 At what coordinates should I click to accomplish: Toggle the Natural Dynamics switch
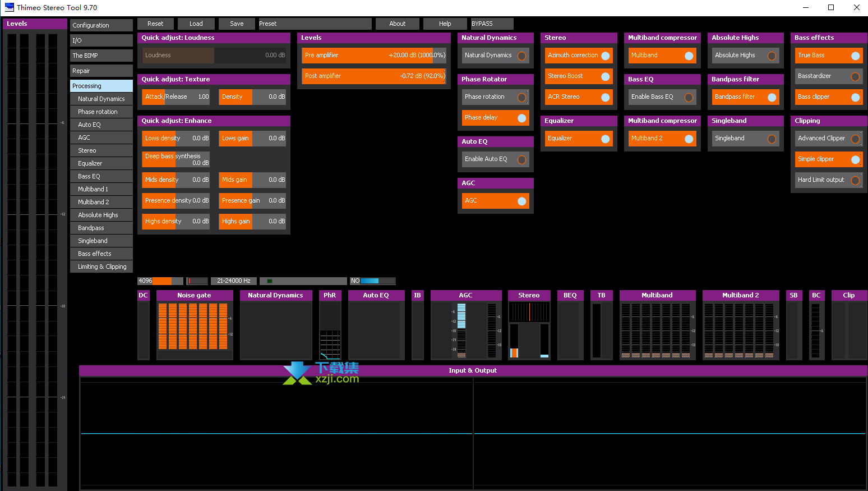495,56
